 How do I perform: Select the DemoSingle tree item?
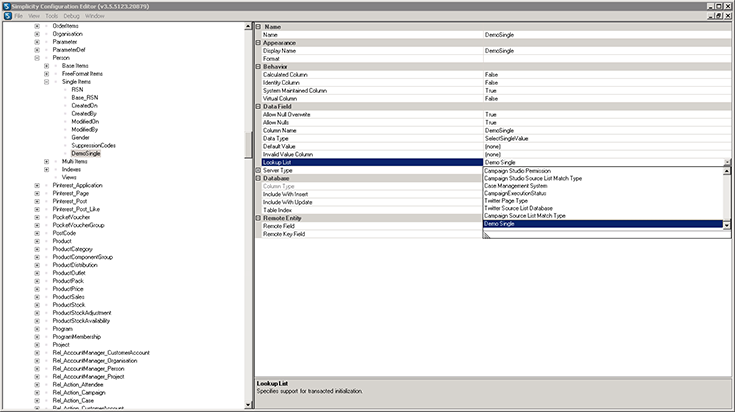[86, 153]
